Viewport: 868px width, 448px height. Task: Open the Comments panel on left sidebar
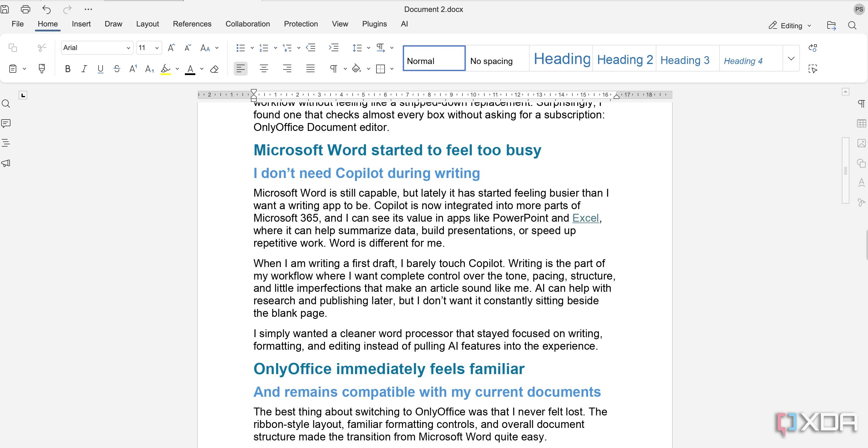6,123
